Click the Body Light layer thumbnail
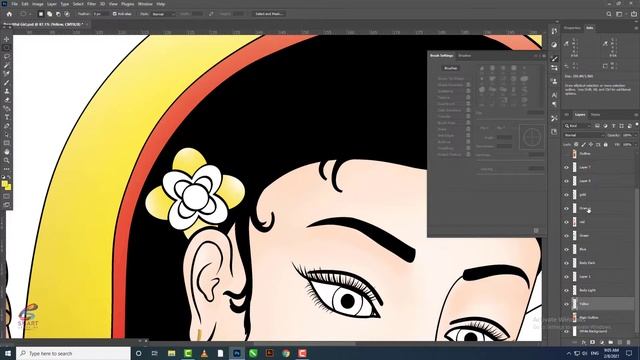640x360 pixels. pyautogui.click(x=575, y=290)
